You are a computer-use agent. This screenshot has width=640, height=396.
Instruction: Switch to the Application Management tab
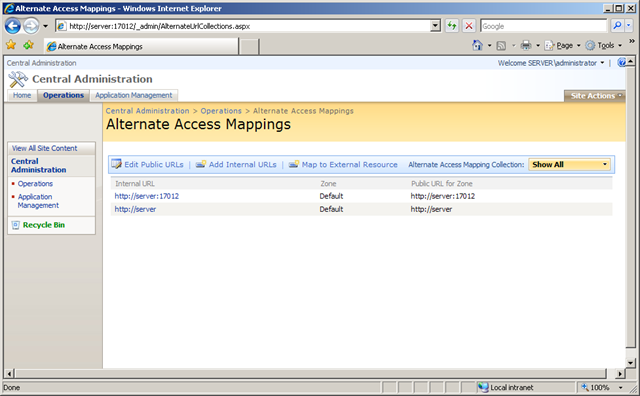point(133,95)
